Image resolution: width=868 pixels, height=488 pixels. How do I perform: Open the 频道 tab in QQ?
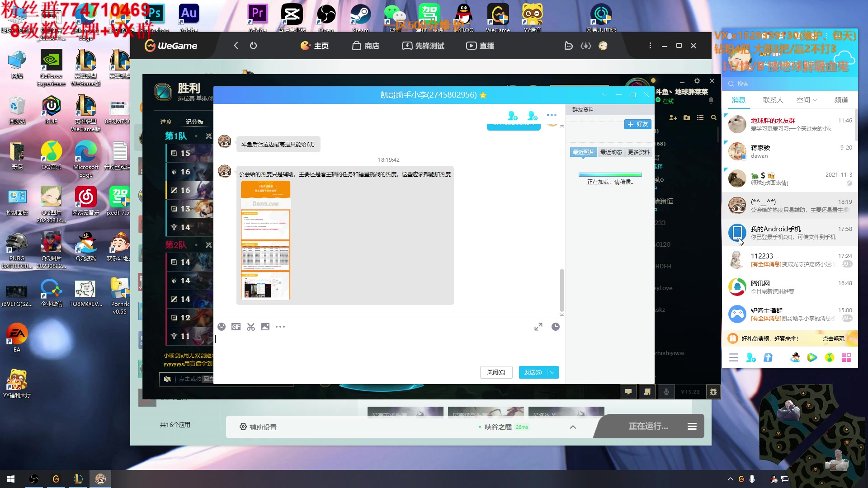(x=841, y=100)
